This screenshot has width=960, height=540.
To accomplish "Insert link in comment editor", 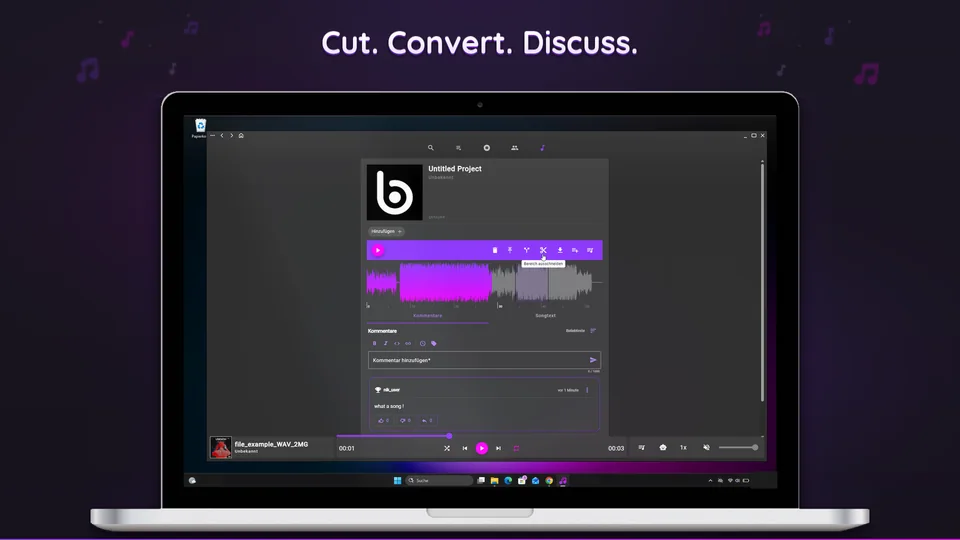I will pyautogui.click(x=408, y=343).
